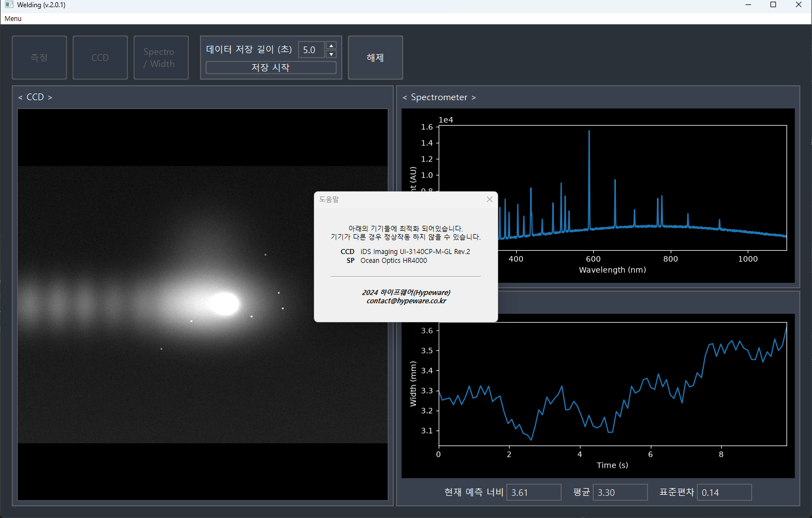The image size is (812, 518).
Task: Click the Welding app icon in title bar
Action: click(x=9, y=5)
